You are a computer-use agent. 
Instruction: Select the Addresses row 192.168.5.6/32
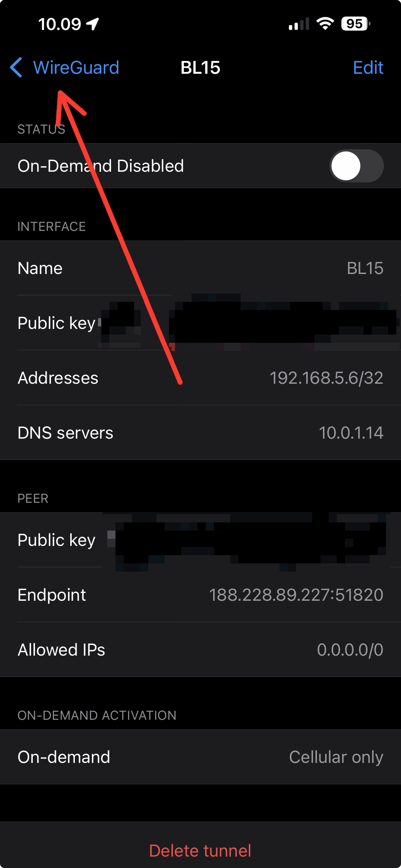pyautogui.click(x=200, y=378)
